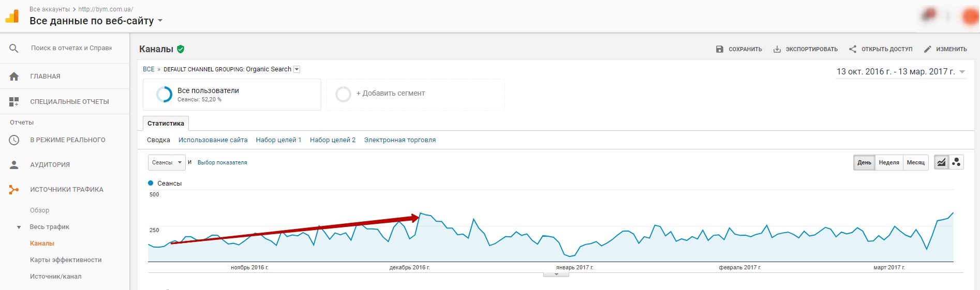Click the ЭКСПОРТИРОВАТЬ download icon
The height and width of the screenshot is (290, 980).
(777, 49)
